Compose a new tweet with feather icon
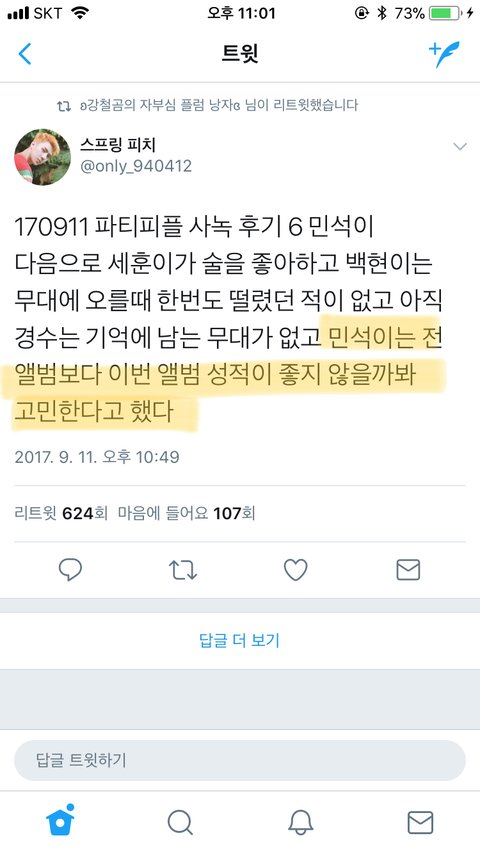The image size is (480, 854). (x=443, y=53)
